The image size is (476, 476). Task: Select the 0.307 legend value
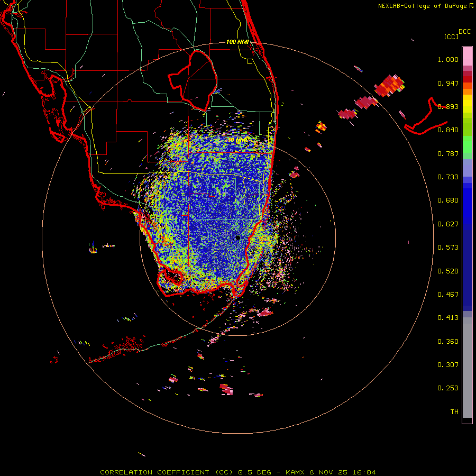pos(448,365)
